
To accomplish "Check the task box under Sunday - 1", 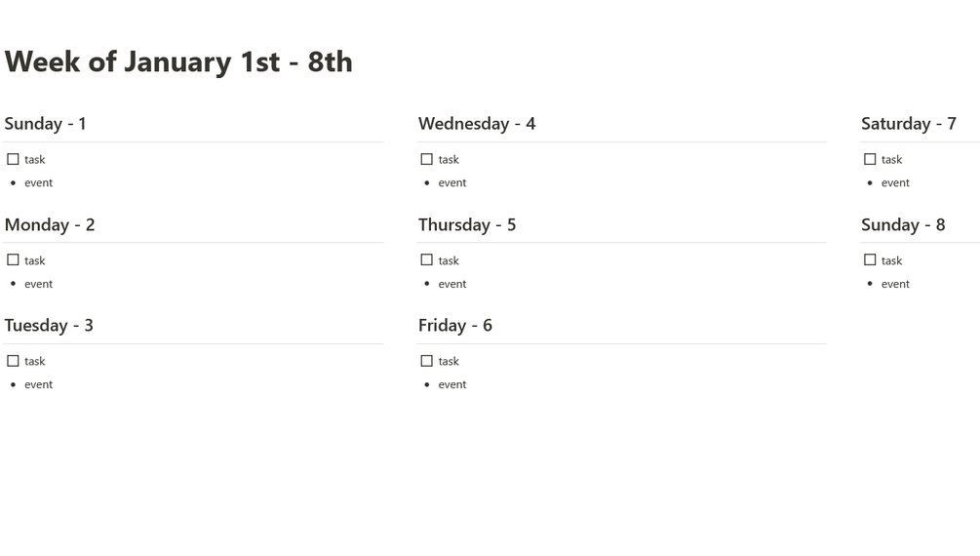I will pos(13,159).
